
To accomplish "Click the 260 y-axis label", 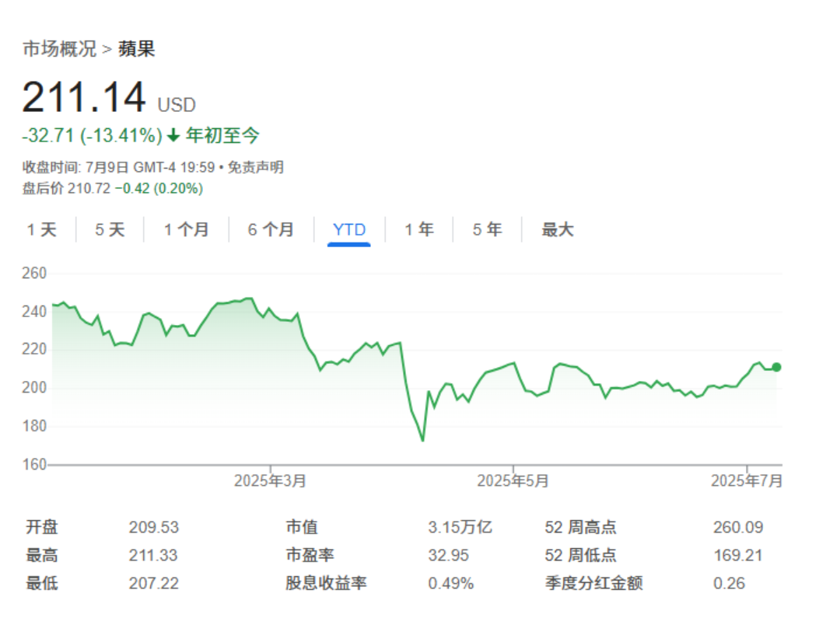I will (x=34, y=273).
